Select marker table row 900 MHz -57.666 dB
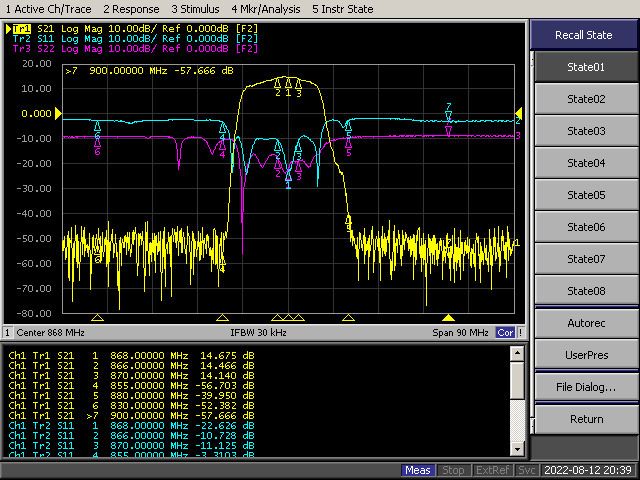This screenshot has width=640, height=480. [x=131, y=416]
